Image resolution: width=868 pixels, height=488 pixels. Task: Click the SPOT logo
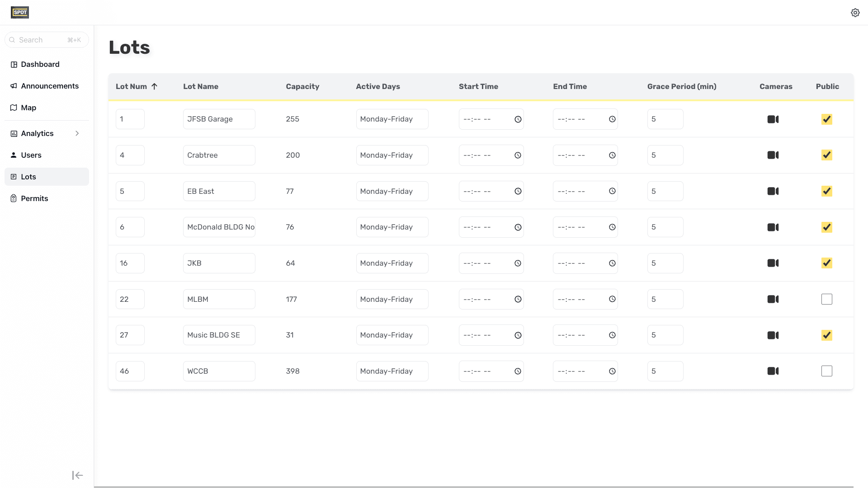(20, 12)
